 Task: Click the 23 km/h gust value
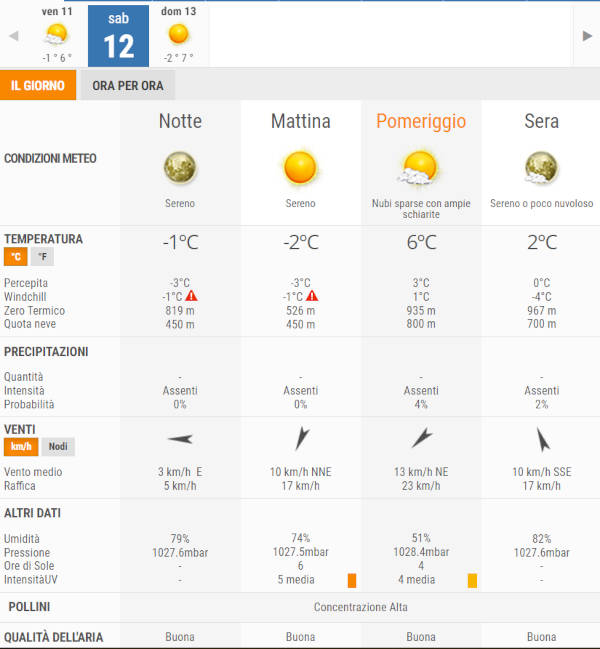pos(421,486)
